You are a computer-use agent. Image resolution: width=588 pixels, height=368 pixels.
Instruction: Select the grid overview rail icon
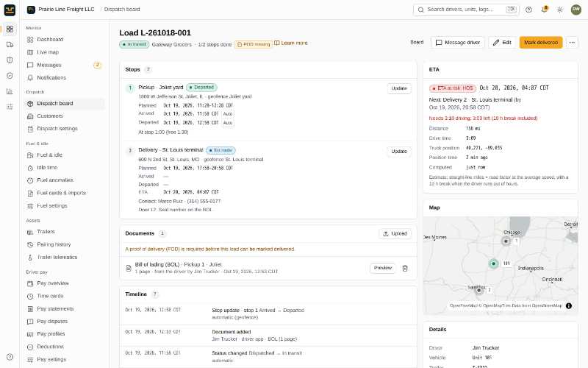point(10,29)
